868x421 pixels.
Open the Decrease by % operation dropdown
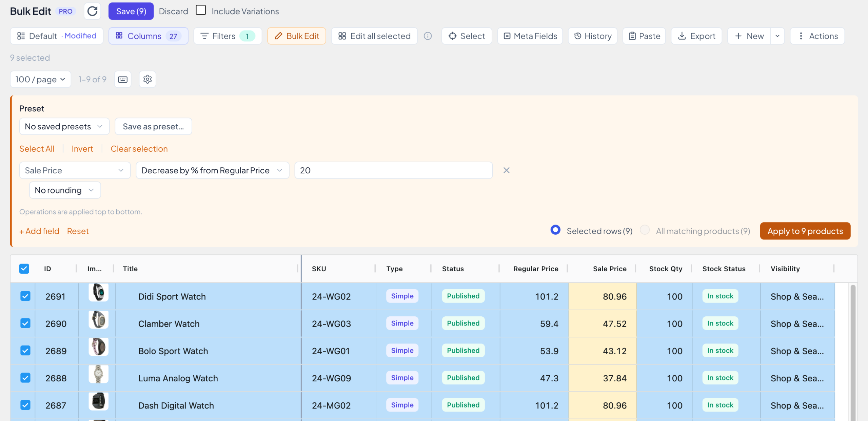212,170
